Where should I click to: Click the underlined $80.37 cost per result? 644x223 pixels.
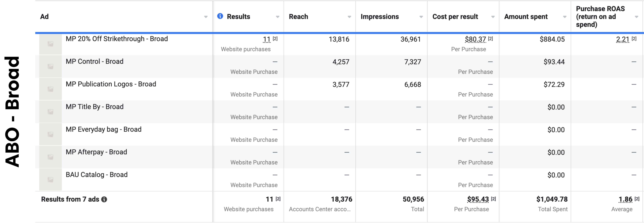pyautogui.click(x=475, y=39)
